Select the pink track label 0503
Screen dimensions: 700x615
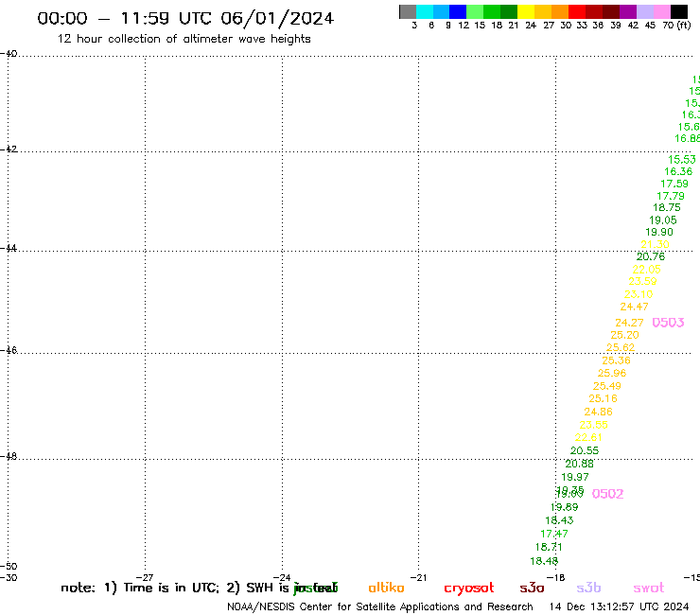pyautogui.click(x=668, y=323)
